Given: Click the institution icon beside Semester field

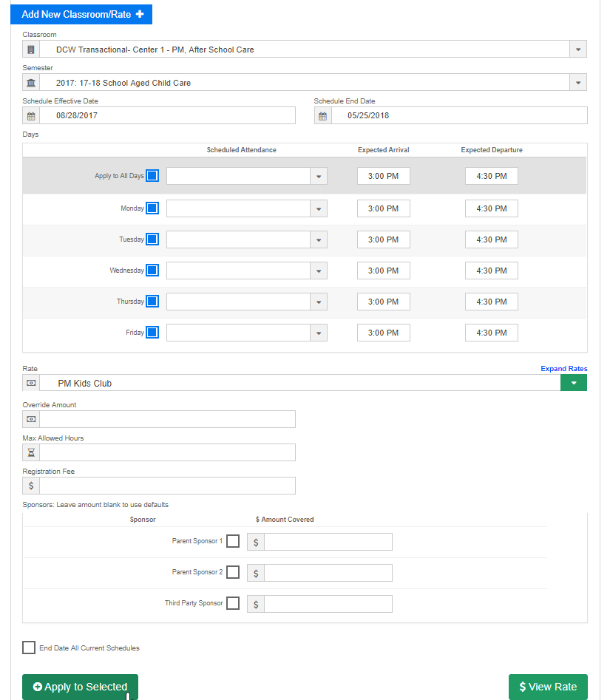Looking at the screenshot, I should click(x=31, y=83).
